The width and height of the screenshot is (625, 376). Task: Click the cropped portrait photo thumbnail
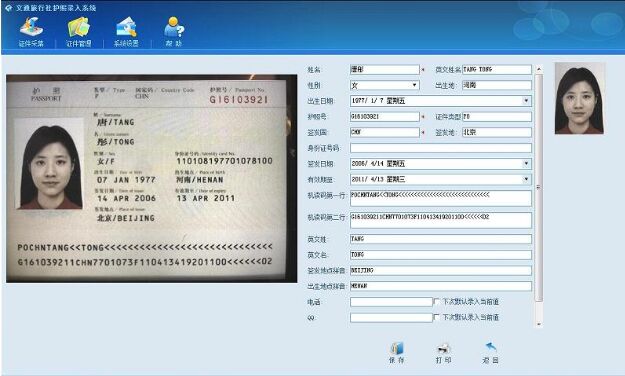click(x=580, y=98)
